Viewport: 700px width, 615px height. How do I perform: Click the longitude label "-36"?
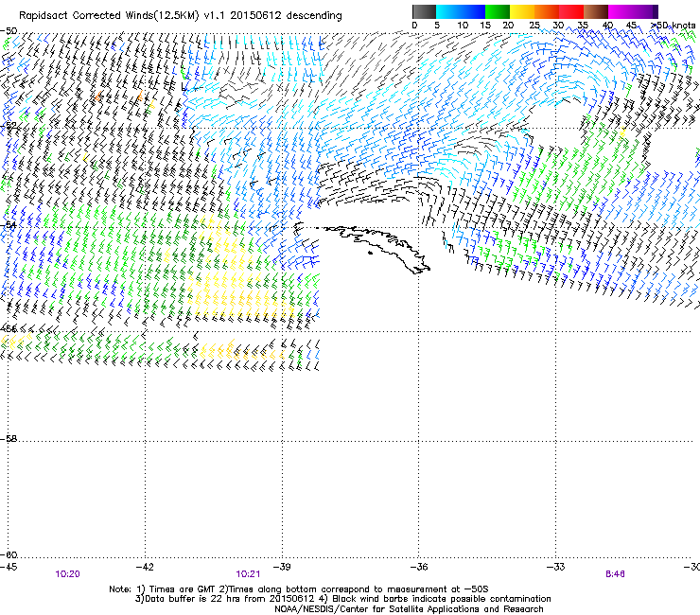(419, 567)
